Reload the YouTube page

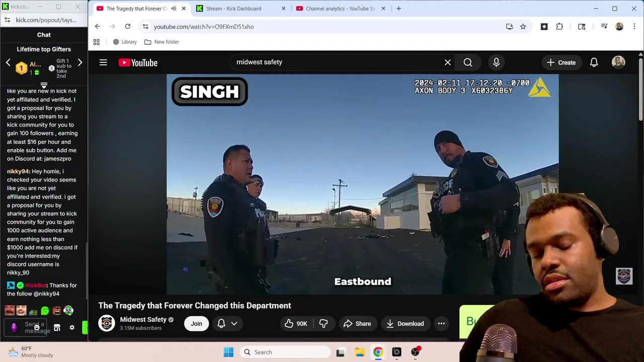tap(128, 27)
